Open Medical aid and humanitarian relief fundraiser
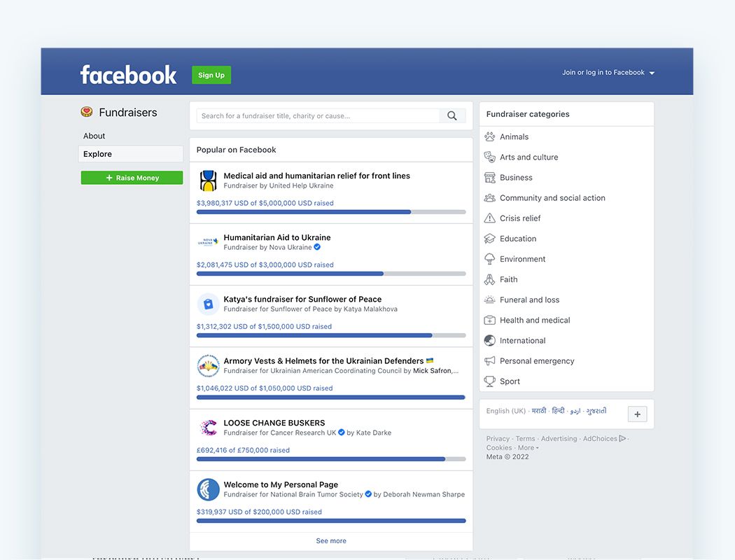 tap(317, 176)
